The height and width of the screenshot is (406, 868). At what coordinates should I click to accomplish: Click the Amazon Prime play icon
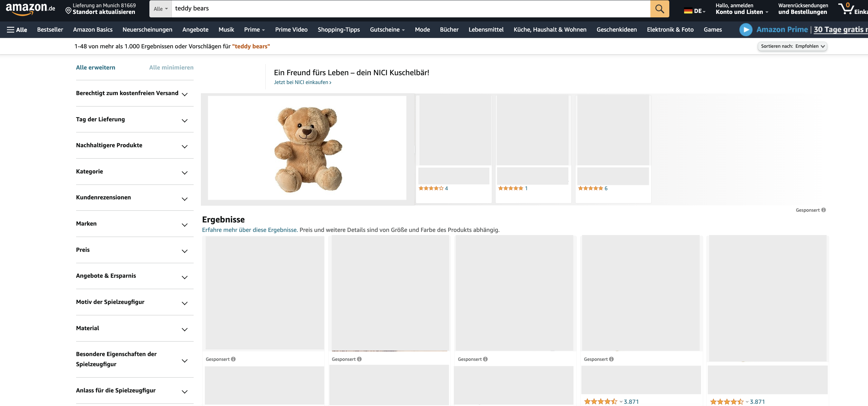coord(746,30)
